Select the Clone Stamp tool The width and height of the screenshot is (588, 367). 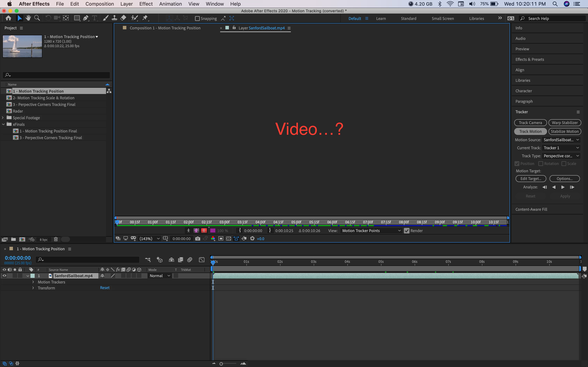[x=114, y=18]
